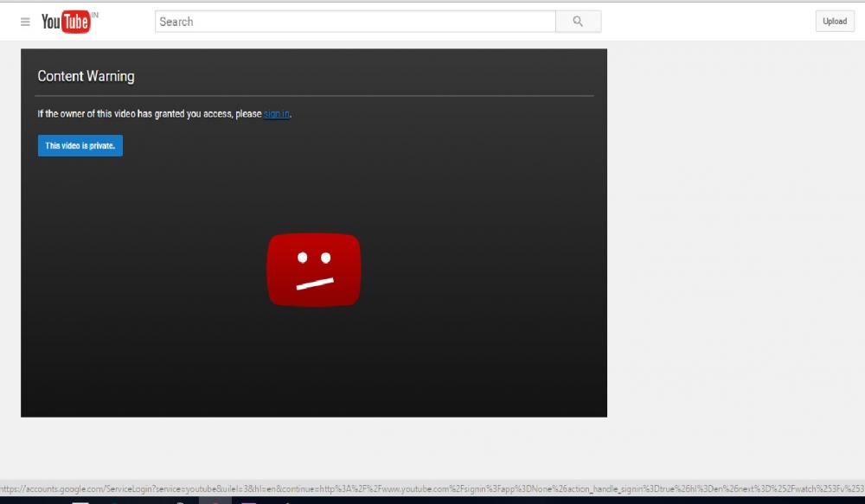
Task: Click the white taskbar icon
Action: pyautogui.click(x=80, y=501)
